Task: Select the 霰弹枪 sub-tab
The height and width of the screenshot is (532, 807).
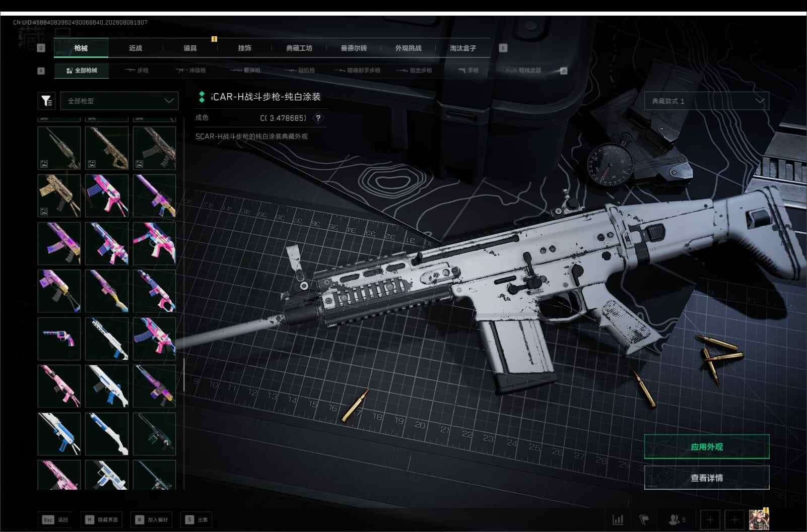Action: pos(245,71)
